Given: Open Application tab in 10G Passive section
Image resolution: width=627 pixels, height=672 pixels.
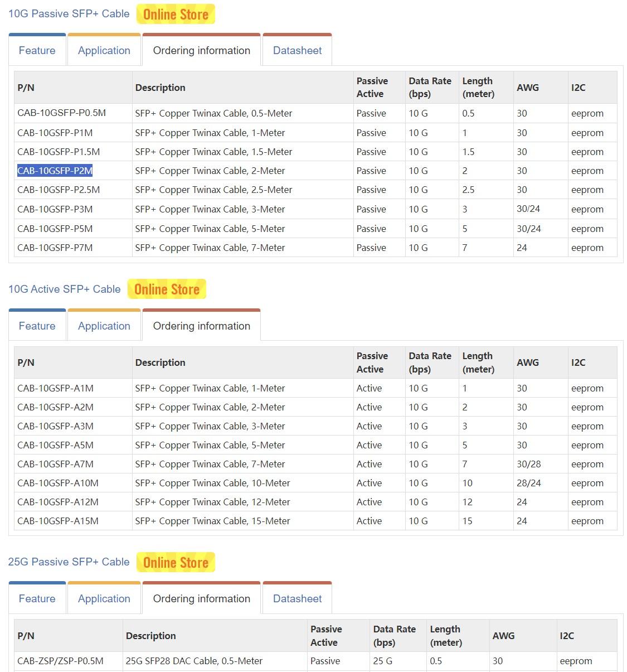Looking at the screenshot, I should [x=104, y=51].
